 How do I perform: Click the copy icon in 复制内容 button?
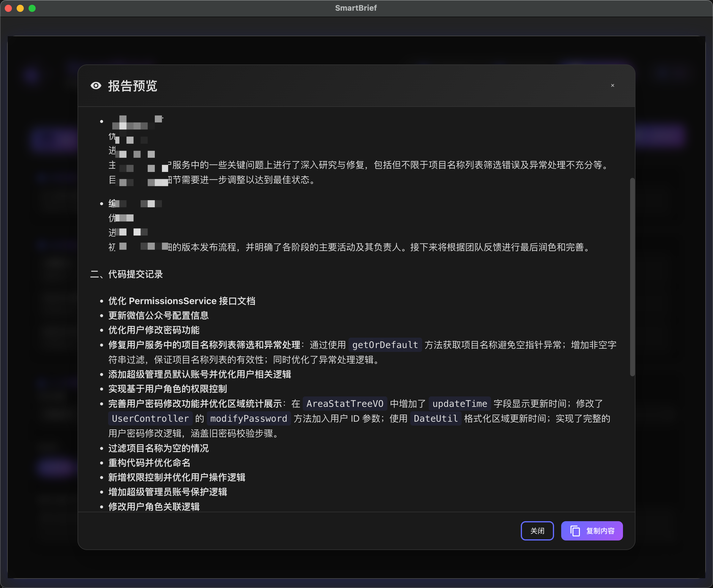pos(575,531)
